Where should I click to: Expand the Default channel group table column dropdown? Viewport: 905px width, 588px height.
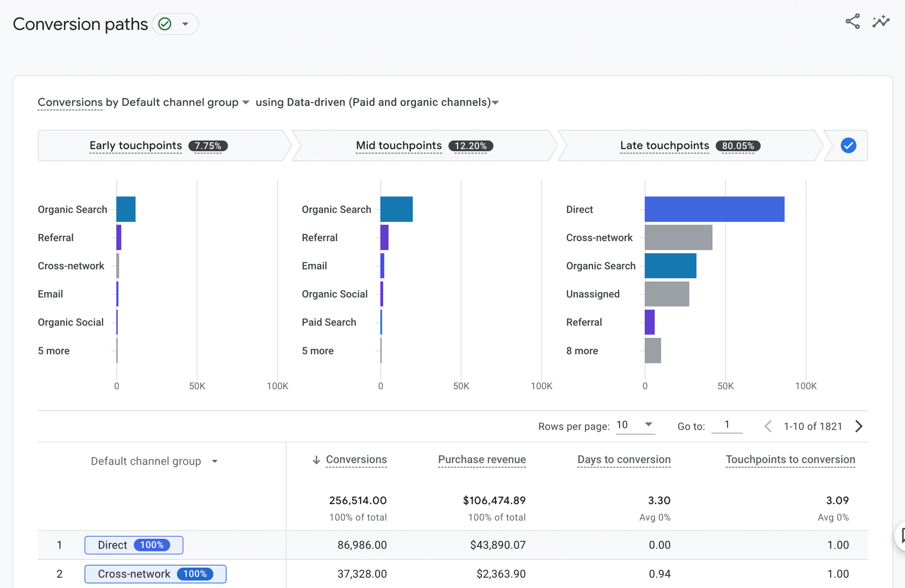(215, 461)
